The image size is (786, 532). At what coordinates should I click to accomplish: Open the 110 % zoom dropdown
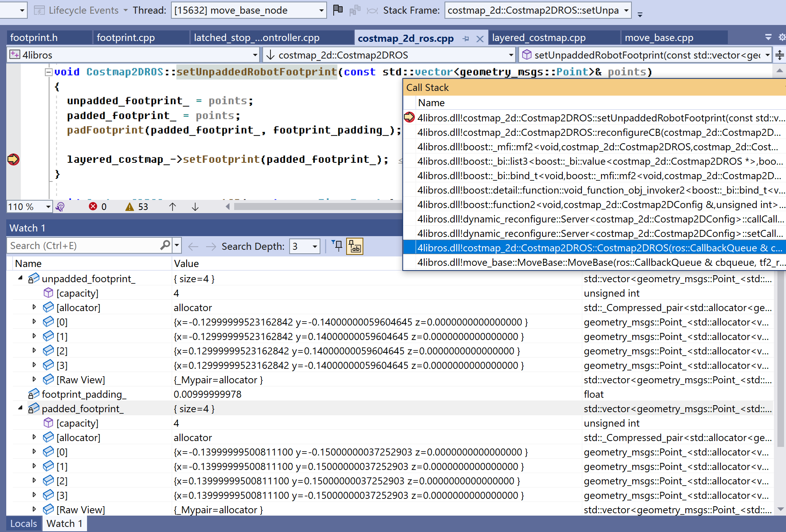(29, 206)
